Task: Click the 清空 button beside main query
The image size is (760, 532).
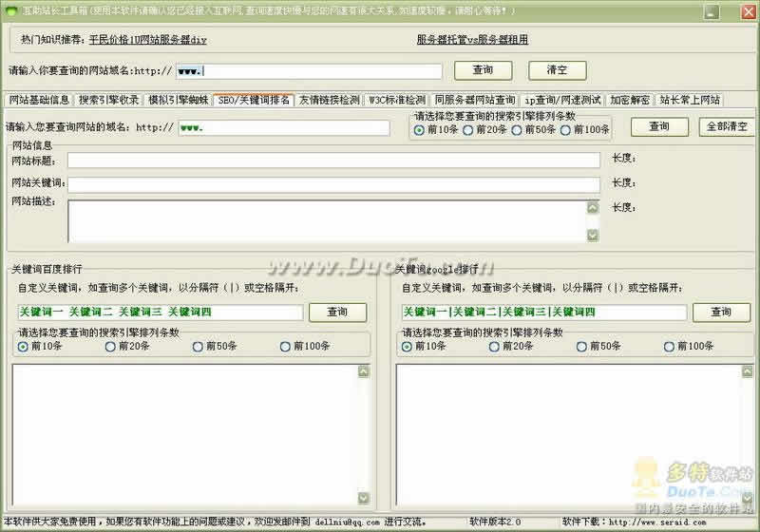Action: [558, 70]
